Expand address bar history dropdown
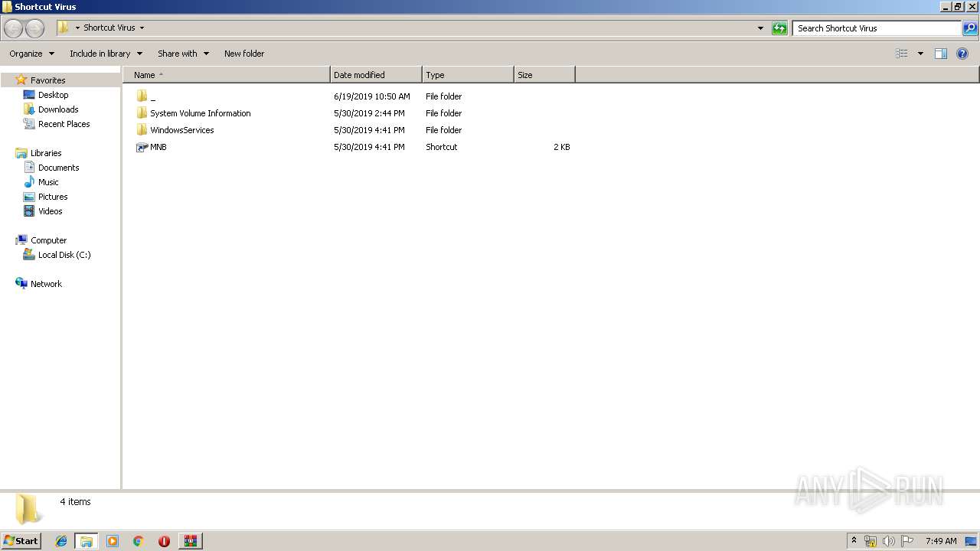 [760, 28]
